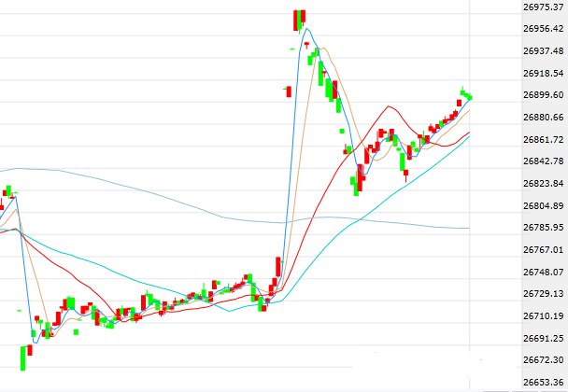Select the 26767.01 price axis label
Image resolution: width=568 pixels, height=392 pixels.
pyautogui.click(x=542, y=250)
